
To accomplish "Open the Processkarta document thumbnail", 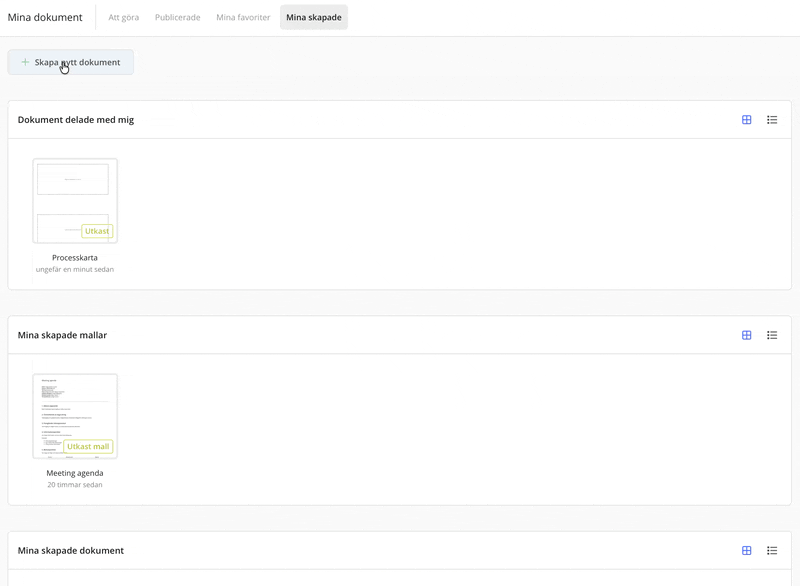I will click(x=75, y=201).
